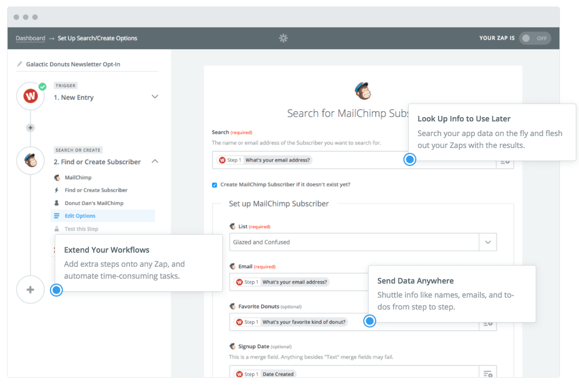Open insert-field menu for Signup Date
The height and width of the screenshot is (392, 579).
click(x=488, y=373)
